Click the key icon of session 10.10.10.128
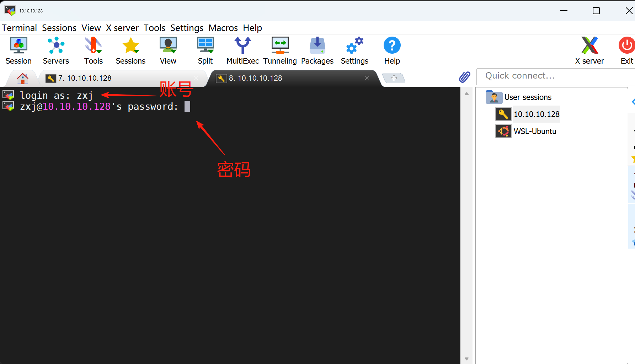 tap(503, 114)
